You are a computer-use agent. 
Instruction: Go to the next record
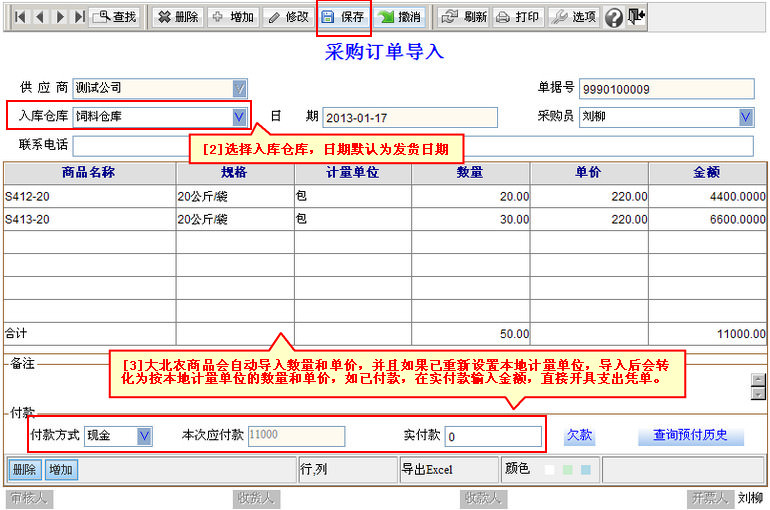60,17
